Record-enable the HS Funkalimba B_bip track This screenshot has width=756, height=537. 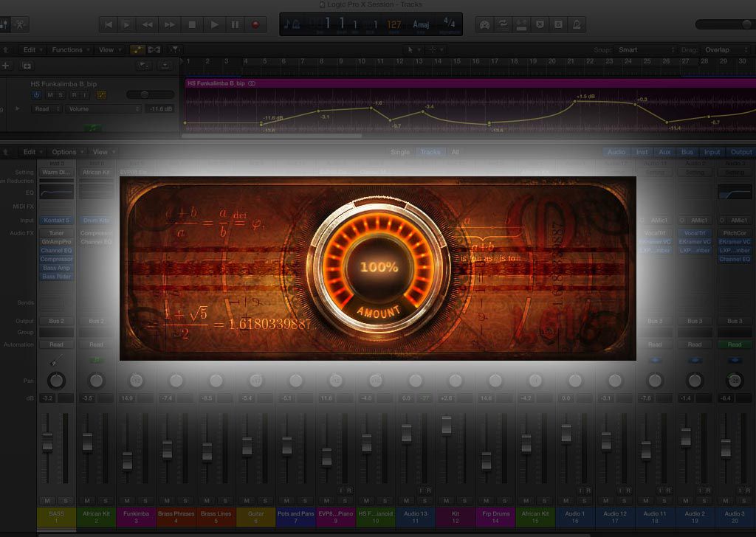pos(74,95)
